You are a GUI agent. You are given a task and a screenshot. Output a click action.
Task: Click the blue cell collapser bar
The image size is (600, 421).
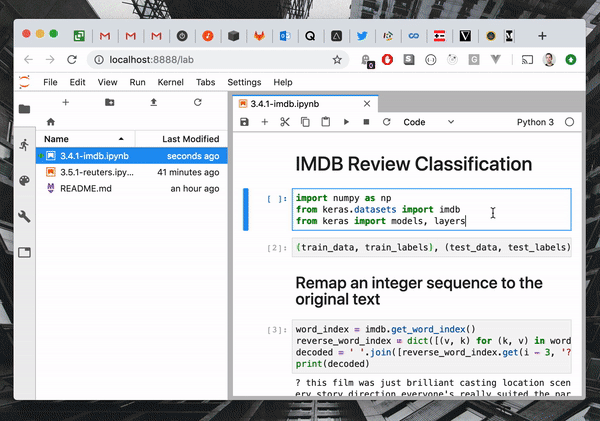click(246, 209)
